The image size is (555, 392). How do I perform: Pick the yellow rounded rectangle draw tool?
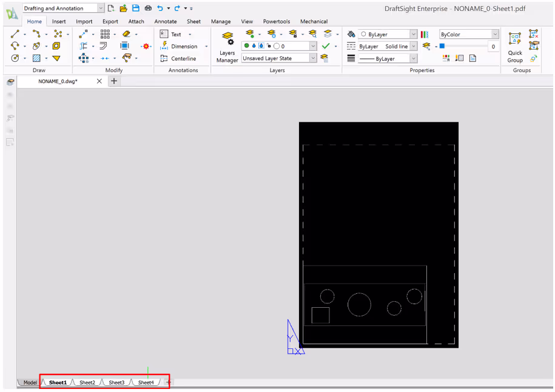click(56, 46)
